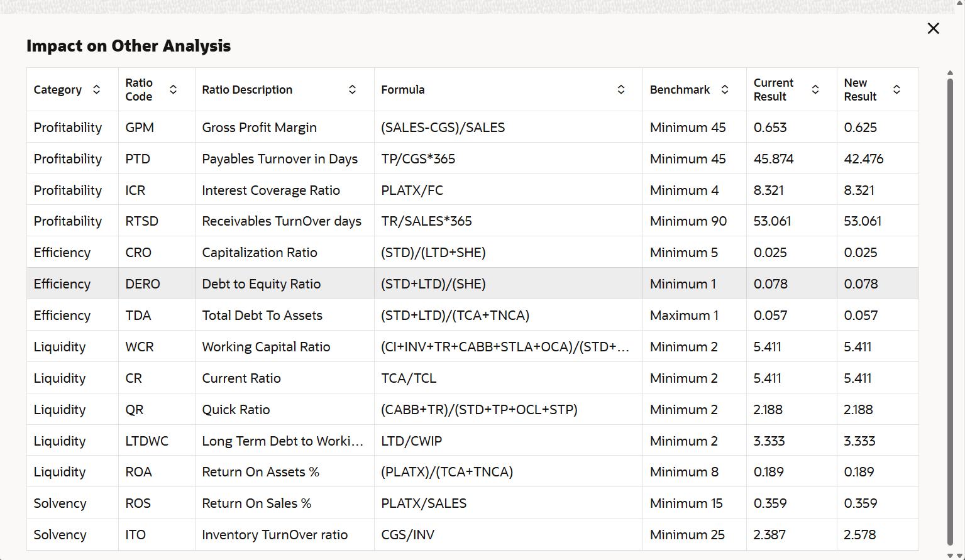Screen dimensions: 965x560
Task: Sort table by Formula column
Action: point(621,90)
